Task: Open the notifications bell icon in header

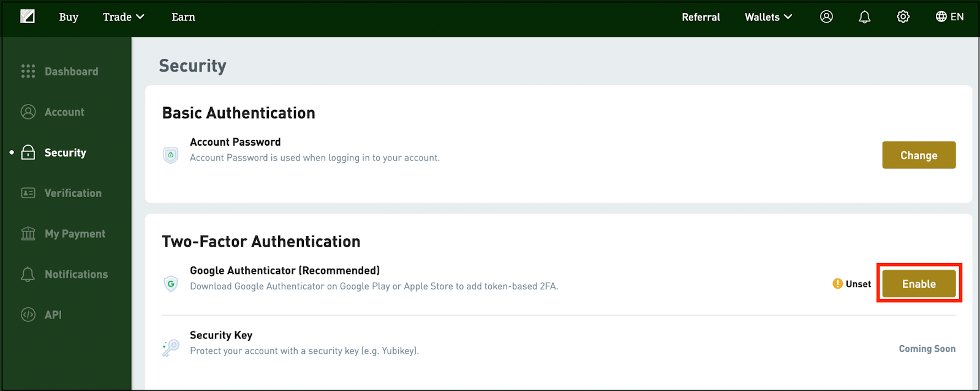Action: click(864, 17)
